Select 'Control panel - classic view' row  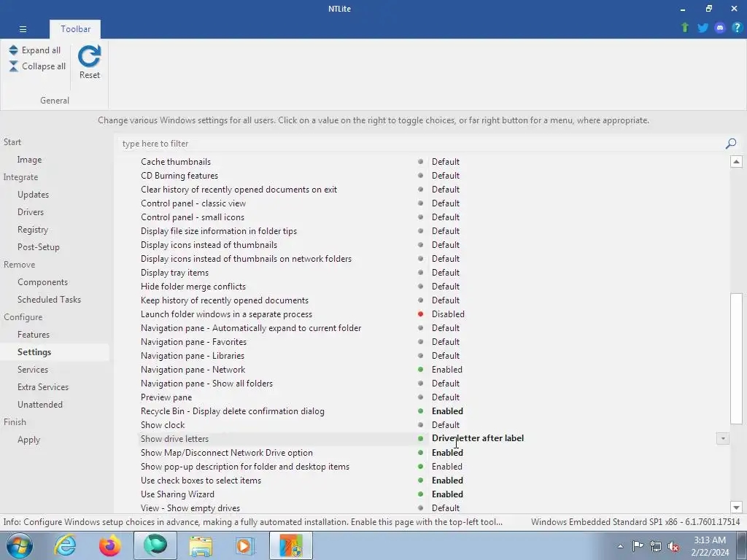[193, 203]
